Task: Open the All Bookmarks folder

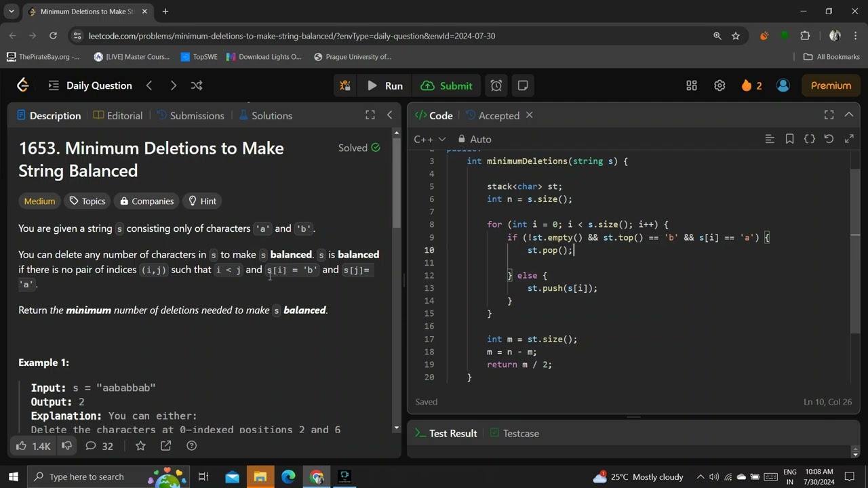Action: (831, 57)
